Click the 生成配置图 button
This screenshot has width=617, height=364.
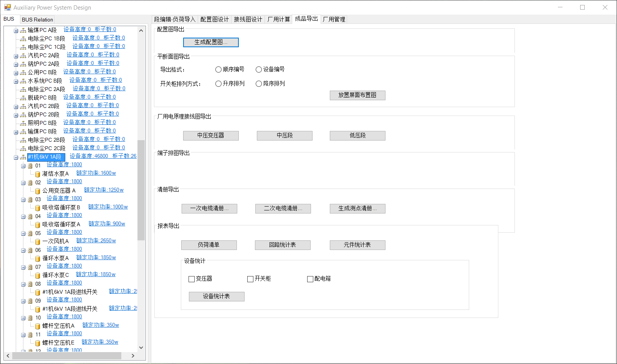tap(211, 42)
